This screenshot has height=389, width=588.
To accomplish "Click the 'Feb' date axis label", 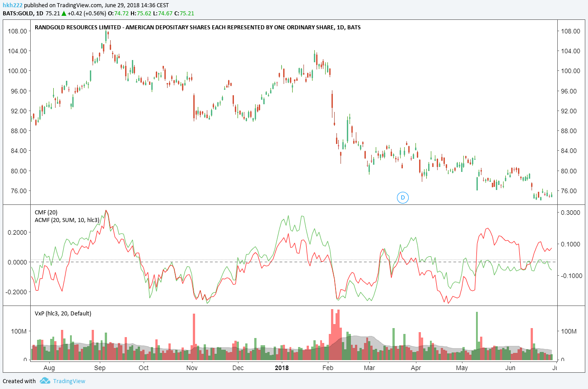I will (328, 368).
